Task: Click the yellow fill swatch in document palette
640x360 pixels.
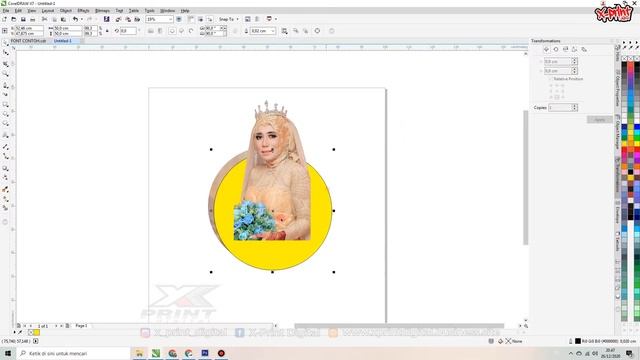Action: [x=37, y=333]
